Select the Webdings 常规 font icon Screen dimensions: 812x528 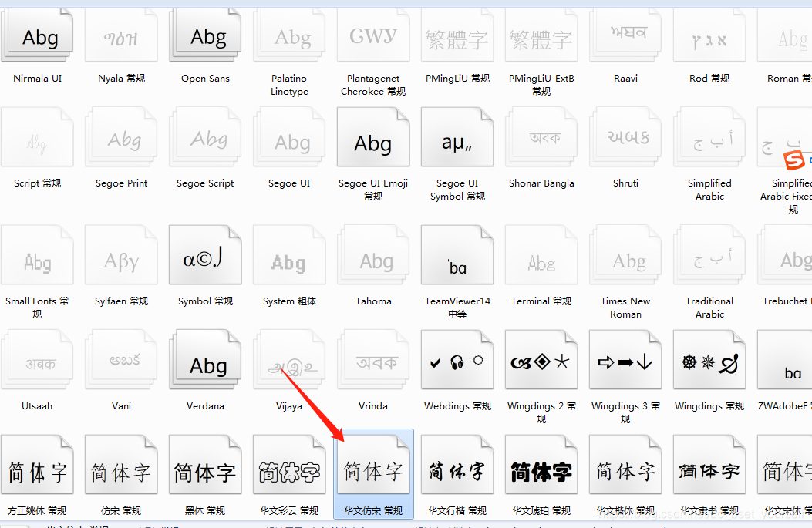[x=457, y=360]
